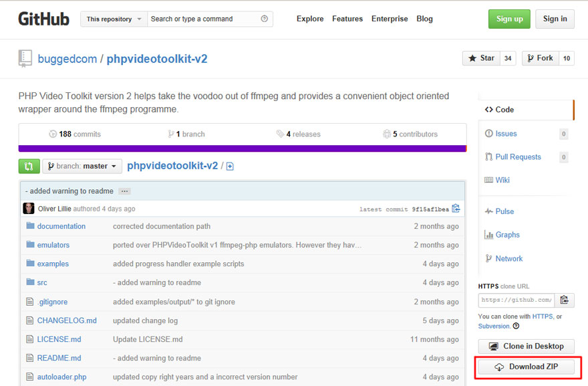Open the Graphs tab
The image size is (588, 386).
[x=507, y=235]
